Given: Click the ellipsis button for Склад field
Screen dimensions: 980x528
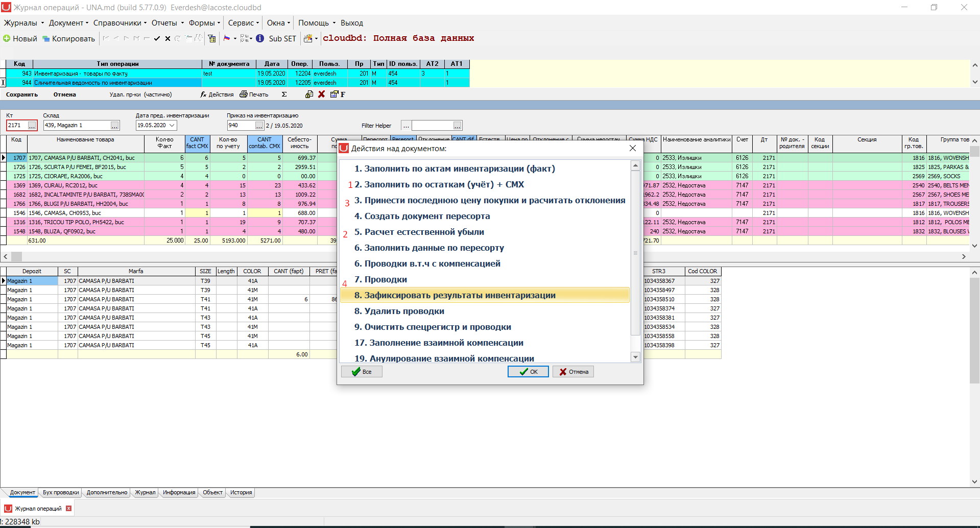Looking at the screenshot, I should tap(115, 126).
